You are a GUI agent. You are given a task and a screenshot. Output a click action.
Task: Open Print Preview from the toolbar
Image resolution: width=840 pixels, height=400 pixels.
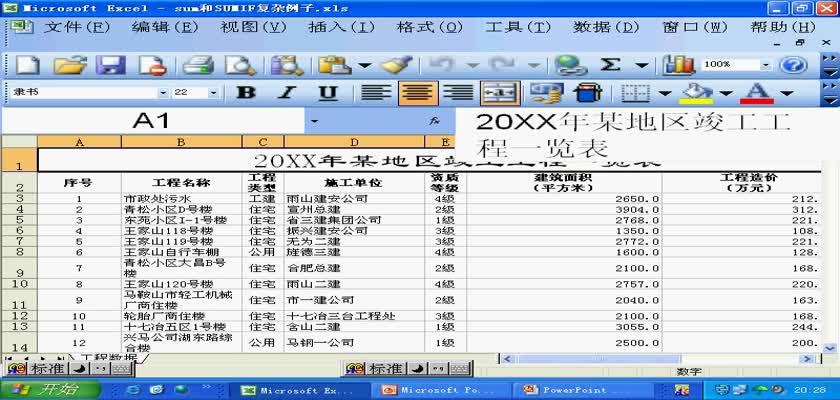[x=239, y=65]
